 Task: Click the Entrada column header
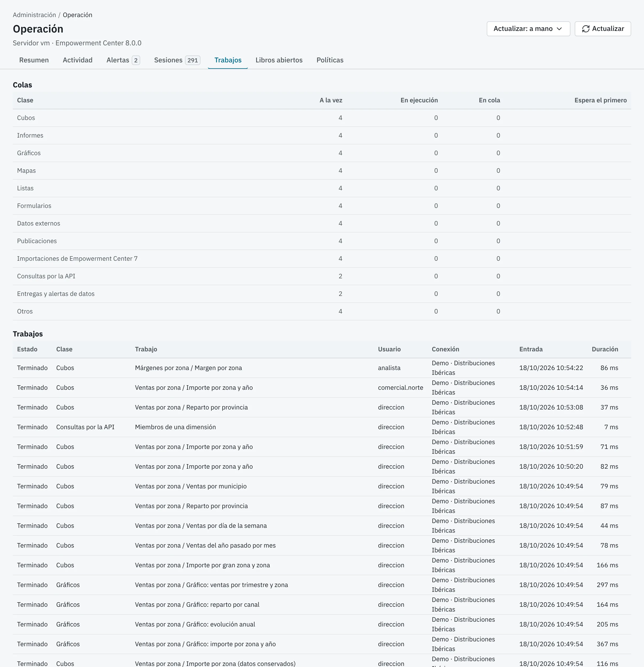[x=531, y=349]
